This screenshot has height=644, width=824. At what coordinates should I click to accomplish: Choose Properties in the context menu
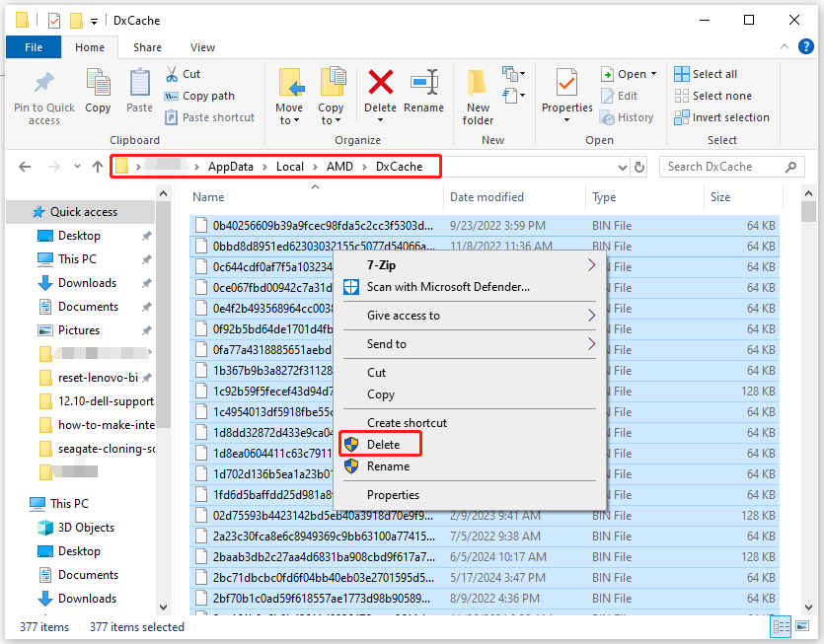[393, 495]
